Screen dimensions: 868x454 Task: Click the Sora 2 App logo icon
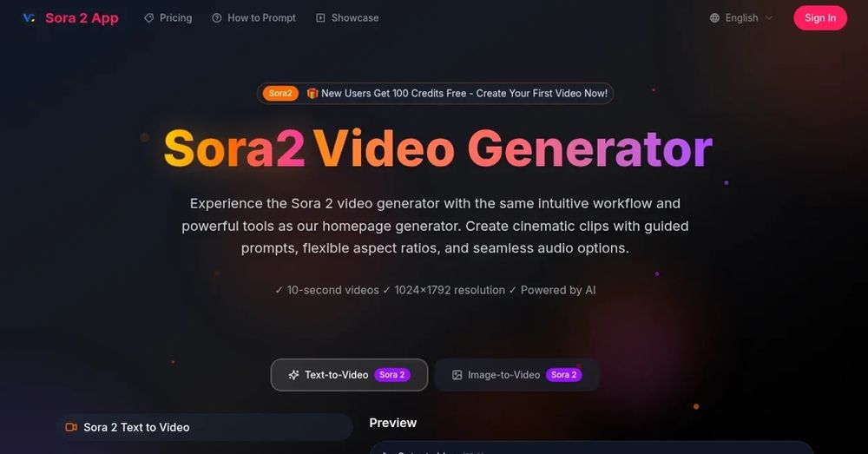(30, 18)
